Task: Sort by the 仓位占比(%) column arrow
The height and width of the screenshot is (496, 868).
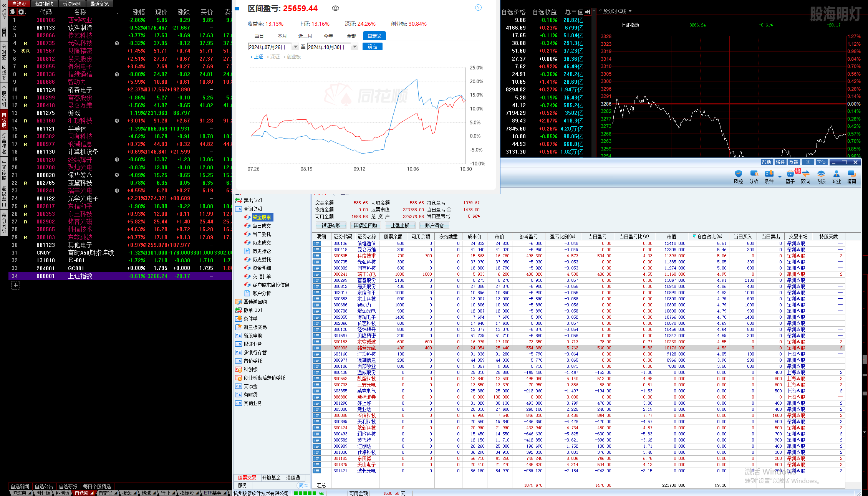Action: click(x=694, y=236)
